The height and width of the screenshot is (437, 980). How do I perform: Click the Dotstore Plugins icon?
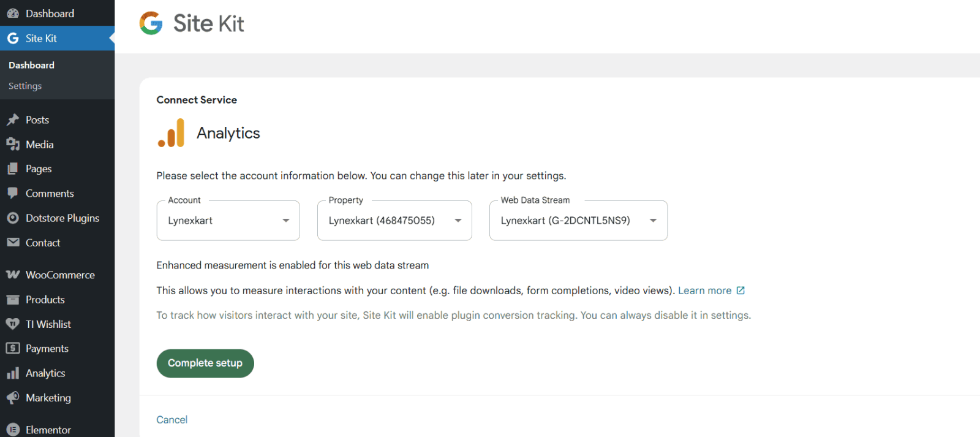pos(13,218)
